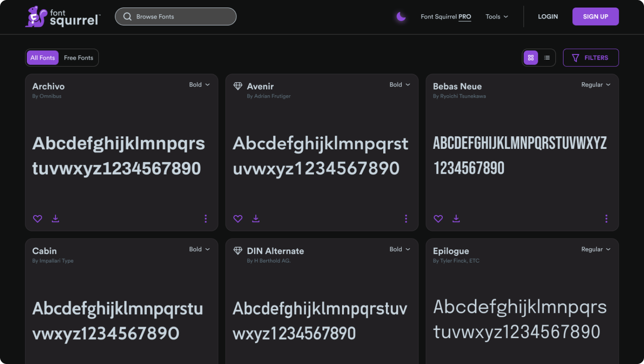This screenshot has width=644, height=364.
Task: Click the Archivo alphabet preview sample
Action: (x=119, y=156)
